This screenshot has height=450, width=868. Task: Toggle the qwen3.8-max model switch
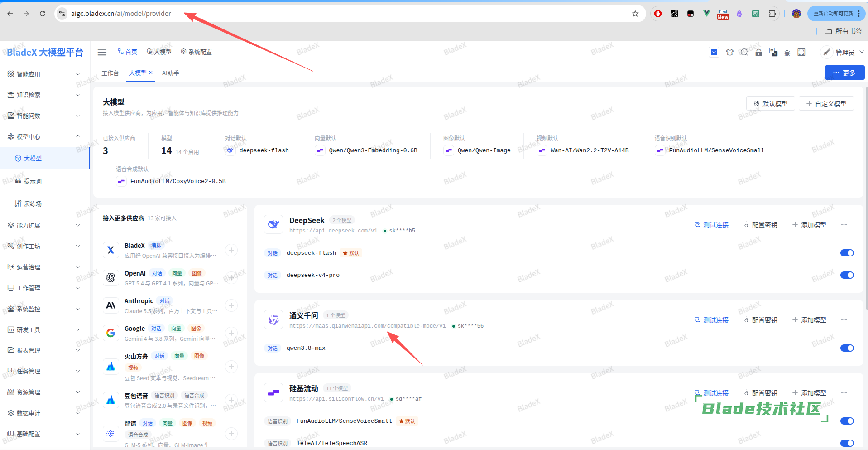tap(847, 348)
